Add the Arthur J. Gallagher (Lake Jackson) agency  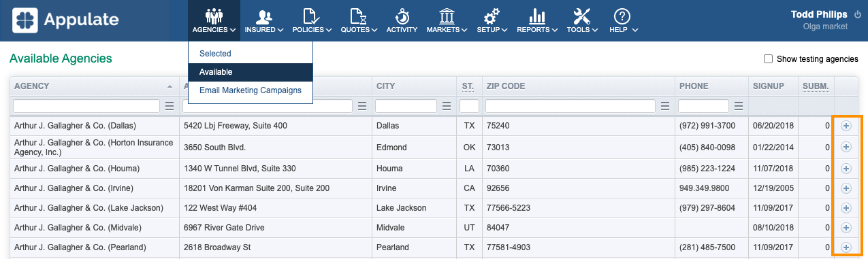click(x=846, y=207)
